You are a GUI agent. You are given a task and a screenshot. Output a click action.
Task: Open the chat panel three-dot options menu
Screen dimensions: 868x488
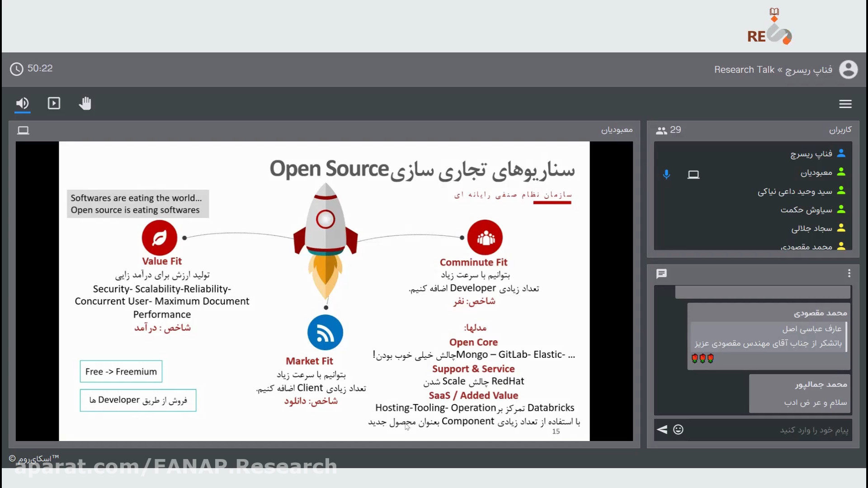pos(849,273)
